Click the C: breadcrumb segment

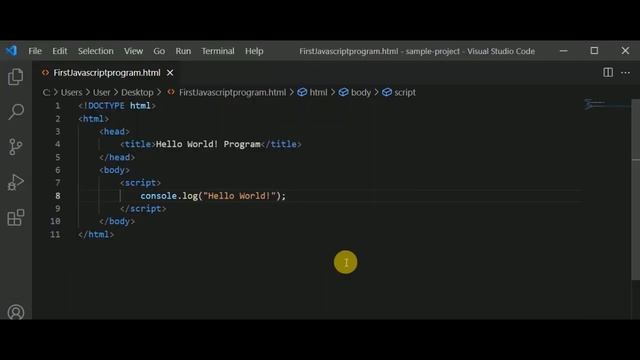(47, 92)
